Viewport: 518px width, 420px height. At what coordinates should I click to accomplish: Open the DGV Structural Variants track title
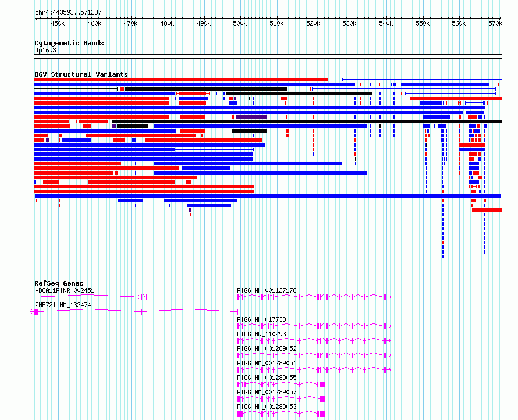coord(81,74)
